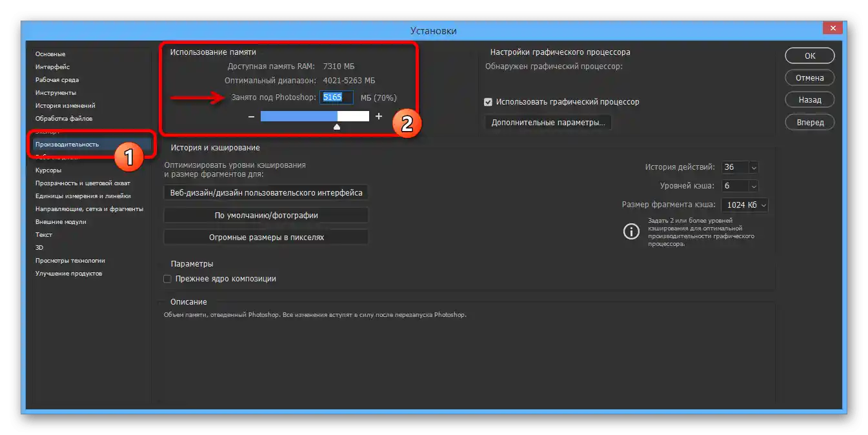The image size is (868, 435).
Task: Open the Интерфейс preferences section
Action: [52, 67]
